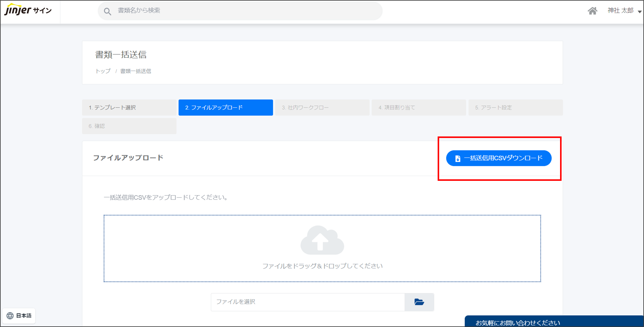Open the 日本語 language selector
644x327 pixels.
pyautogui.click(x=24, y=315)
